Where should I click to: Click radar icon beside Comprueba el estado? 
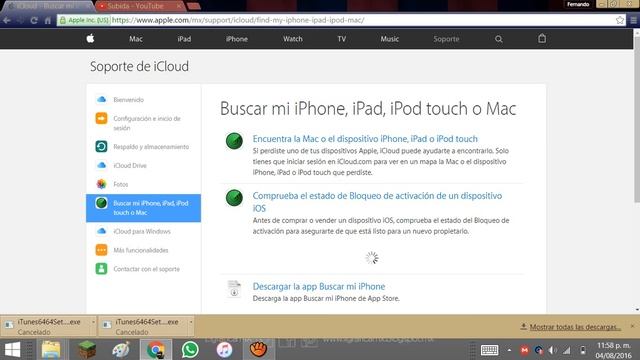(x=234, y=198)
